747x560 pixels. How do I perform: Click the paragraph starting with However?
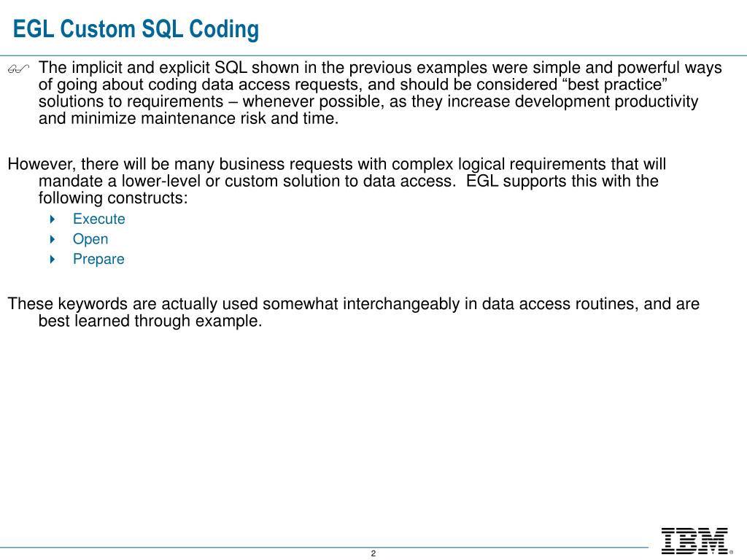click(337, 181)
